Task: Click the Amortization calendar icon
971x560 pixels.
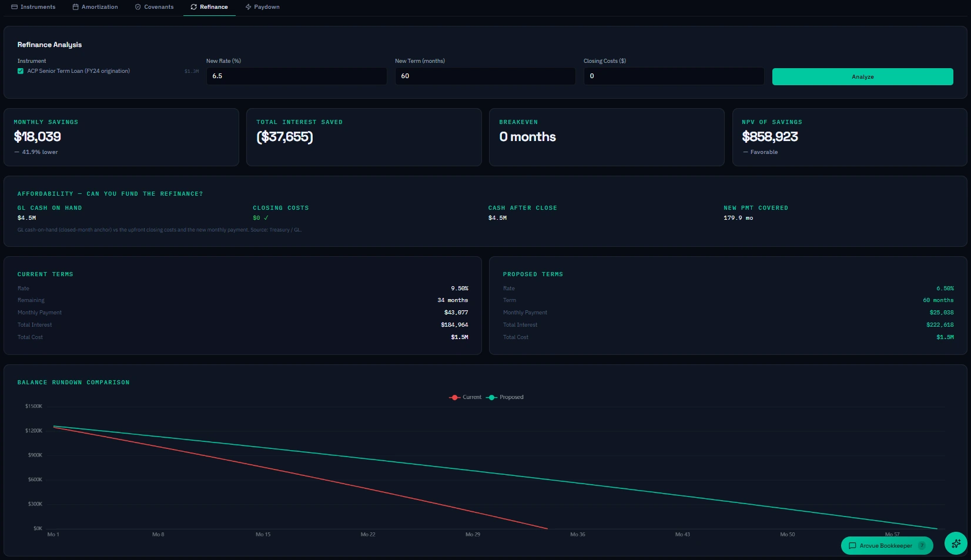Action: (75, 7)
